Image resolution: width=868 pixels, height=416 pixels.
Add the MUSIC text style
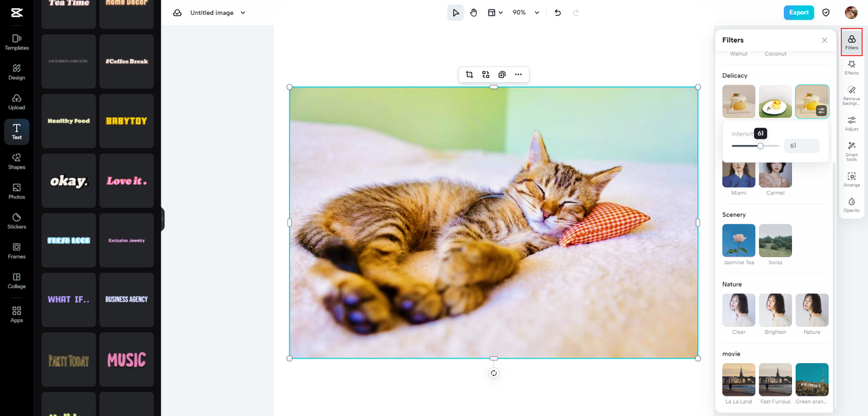127,360
